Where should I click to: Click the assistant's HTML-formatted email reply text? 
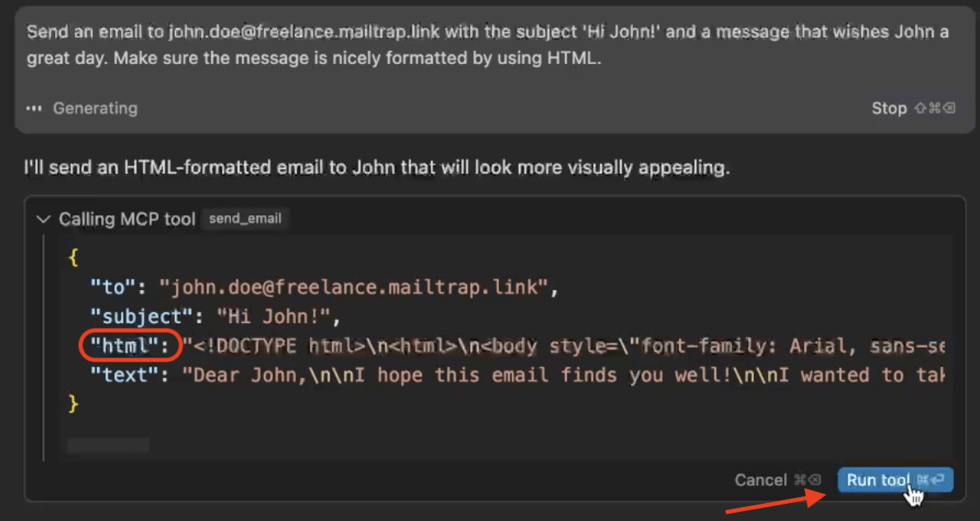pos(377,168)
